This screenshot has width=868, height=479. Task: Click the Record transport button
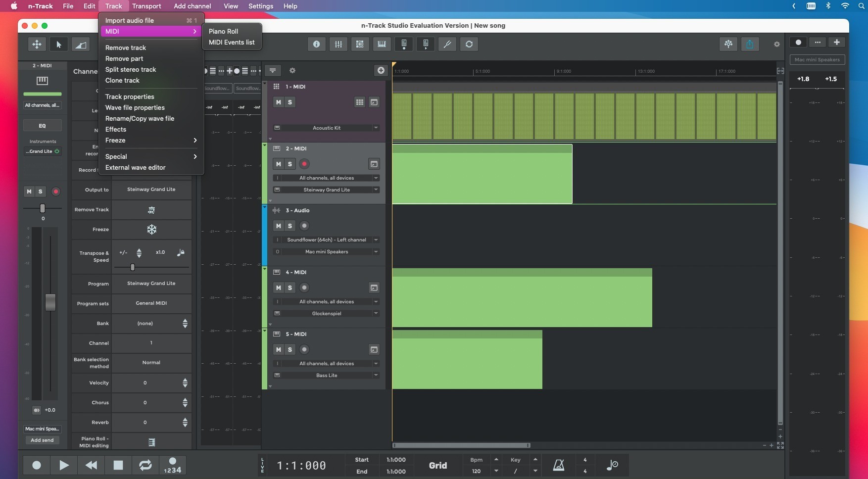pos(37,465)
